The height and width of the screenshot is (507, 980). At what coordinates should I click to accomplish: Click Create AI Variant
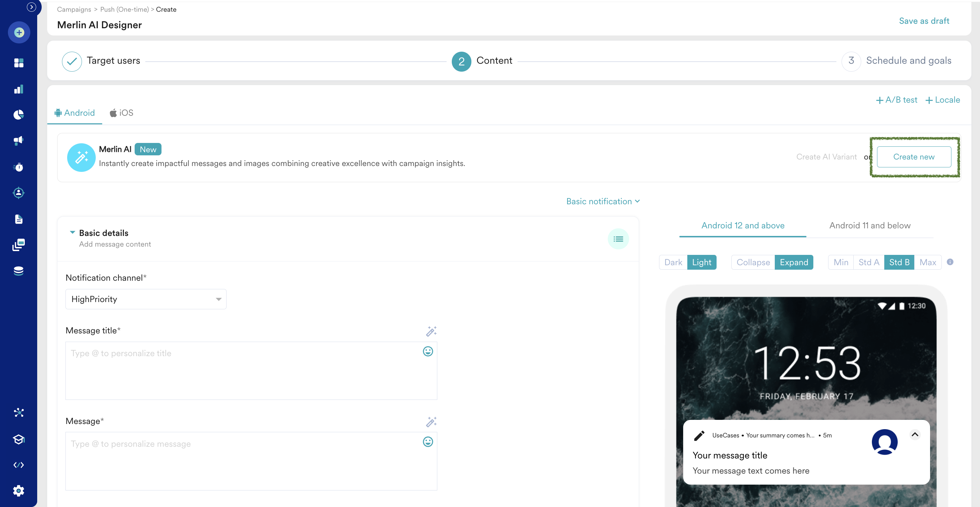coord(826,157)
